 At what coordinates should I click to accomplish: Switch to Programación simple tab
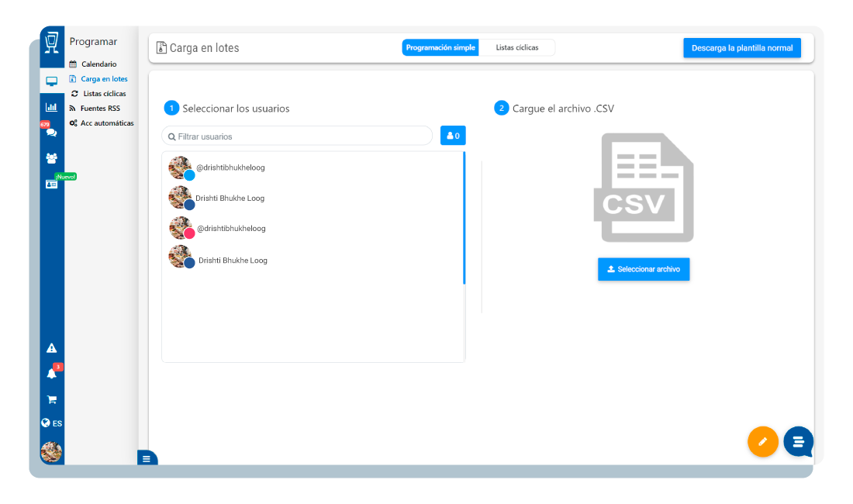coord(440,48)
